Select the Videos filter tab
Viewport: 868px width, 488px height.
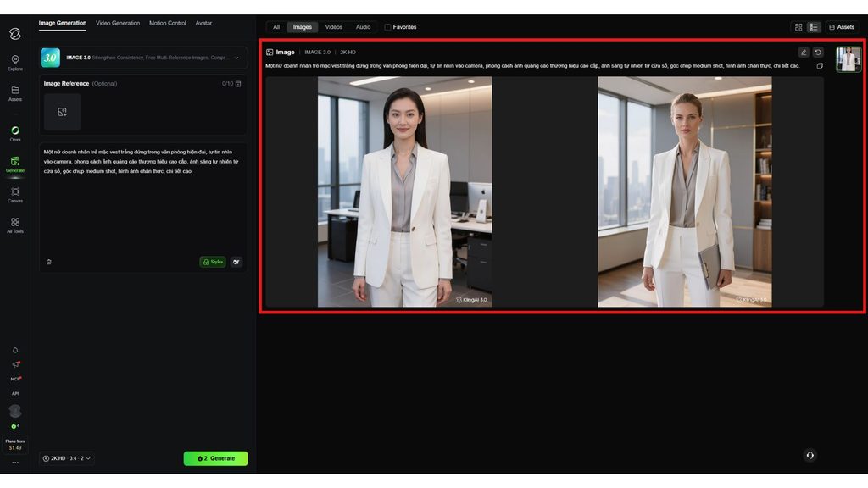pos(334,27)
